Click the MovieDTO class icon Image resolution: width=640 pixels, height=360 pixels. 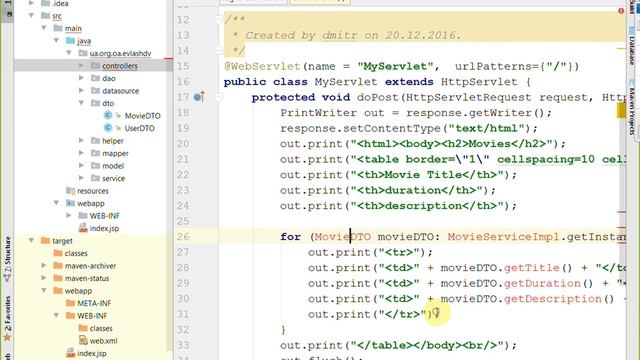[108, 116]
